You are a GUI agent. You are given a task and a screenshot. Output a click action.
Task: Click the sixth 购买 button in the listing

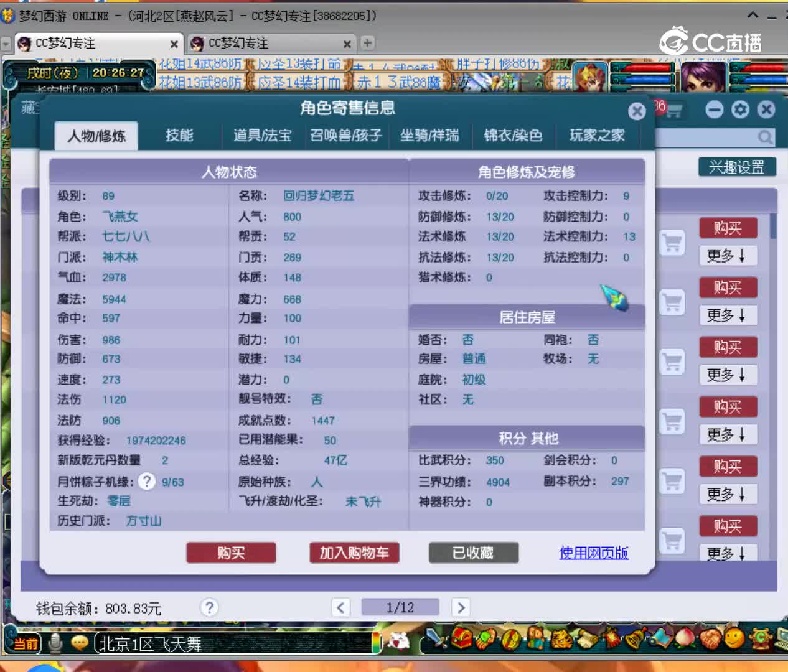click(728, 526)
